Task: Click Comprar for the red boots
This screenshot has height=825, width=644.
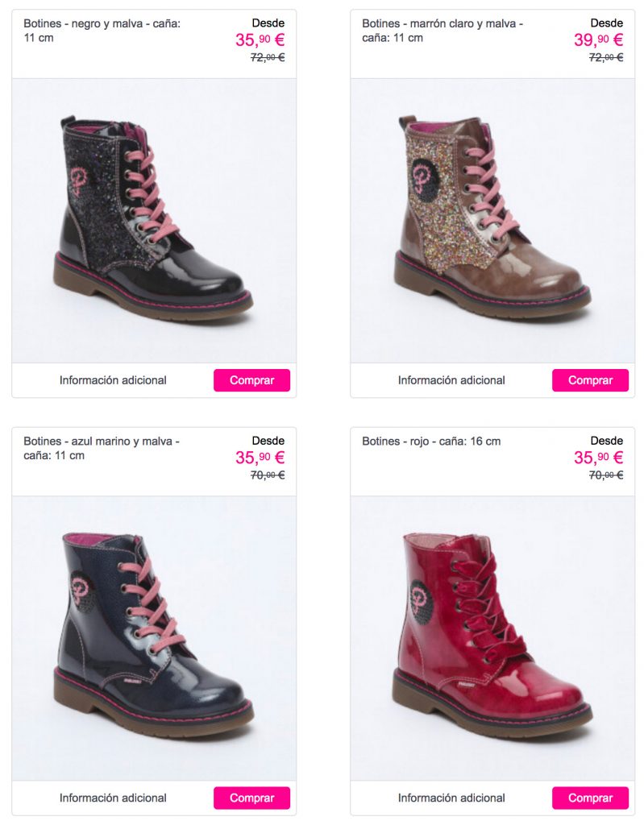Action: (590, 798)
